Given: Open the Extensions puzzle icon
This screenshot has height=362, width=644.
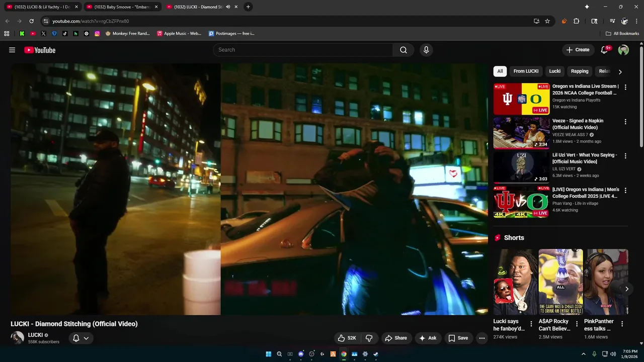Looking at the screenshot, I should click(577, 21).
